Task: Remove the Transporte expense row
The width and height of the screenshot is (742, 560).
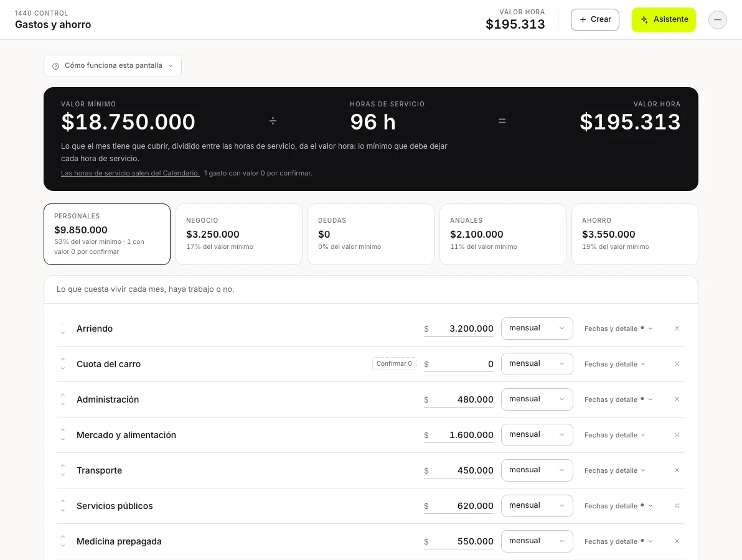Action: point(677,470)
